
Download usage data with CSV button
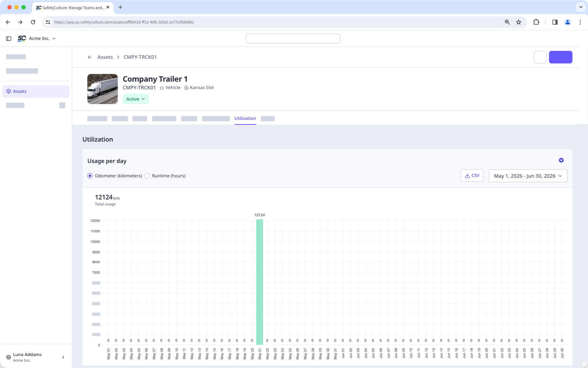pyautogui.click(x=472, y=176)
